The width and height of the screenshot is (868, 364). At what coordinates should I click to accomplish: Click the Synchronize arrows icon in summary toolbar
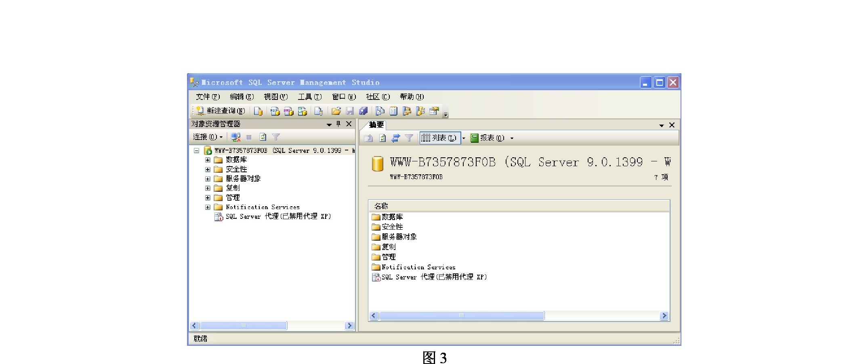click(396, 138)
